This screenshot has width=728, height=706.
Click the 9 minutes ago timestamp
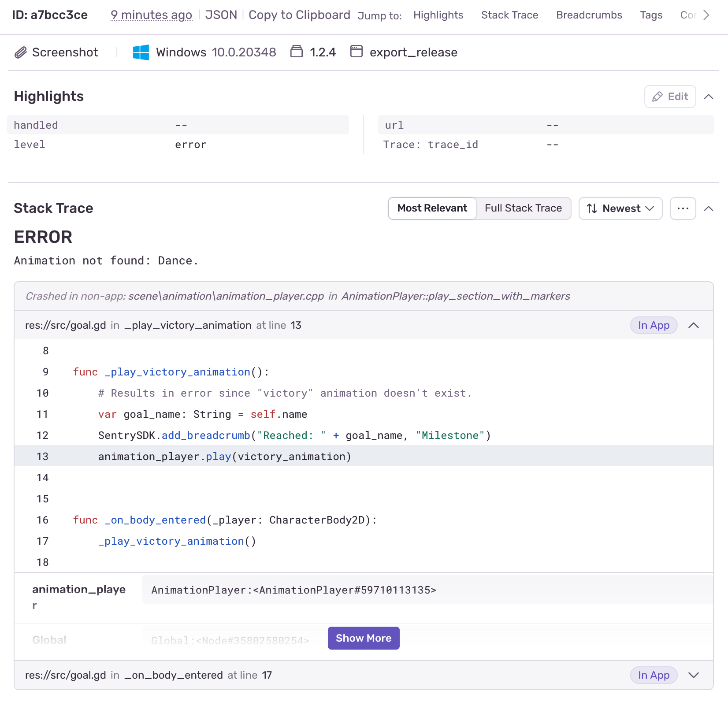(x=151, y=15)
